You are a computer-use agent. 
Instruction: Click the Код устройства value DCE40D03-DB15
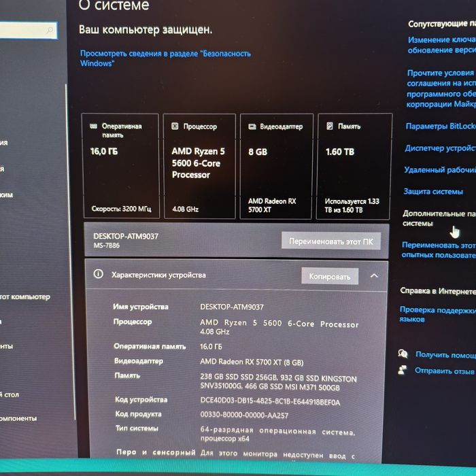(270, 401)
